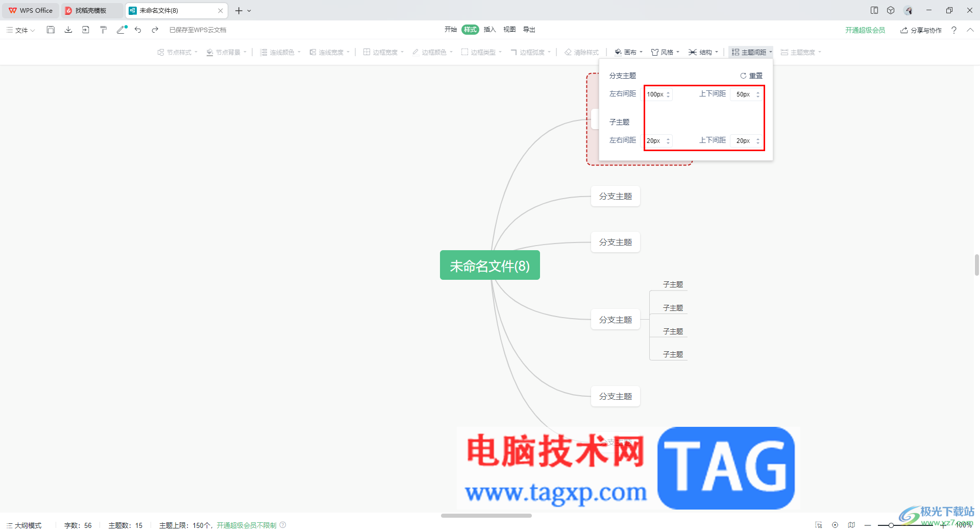Toggle the minimap navigator icon
Viewport: 980px width, 531px height.
[851, 525]
